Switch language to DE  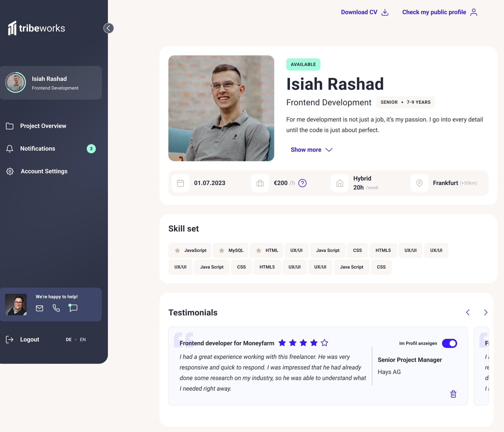[x=69, y=340]
